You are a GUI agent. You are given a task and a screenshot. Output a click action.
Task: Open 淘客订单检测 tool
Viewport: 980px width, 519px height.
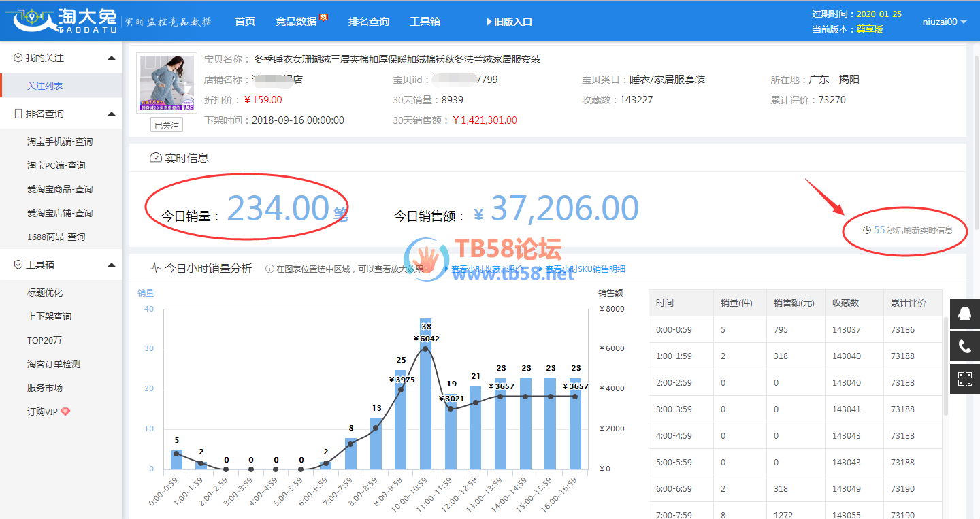click(x=54, y=364)
